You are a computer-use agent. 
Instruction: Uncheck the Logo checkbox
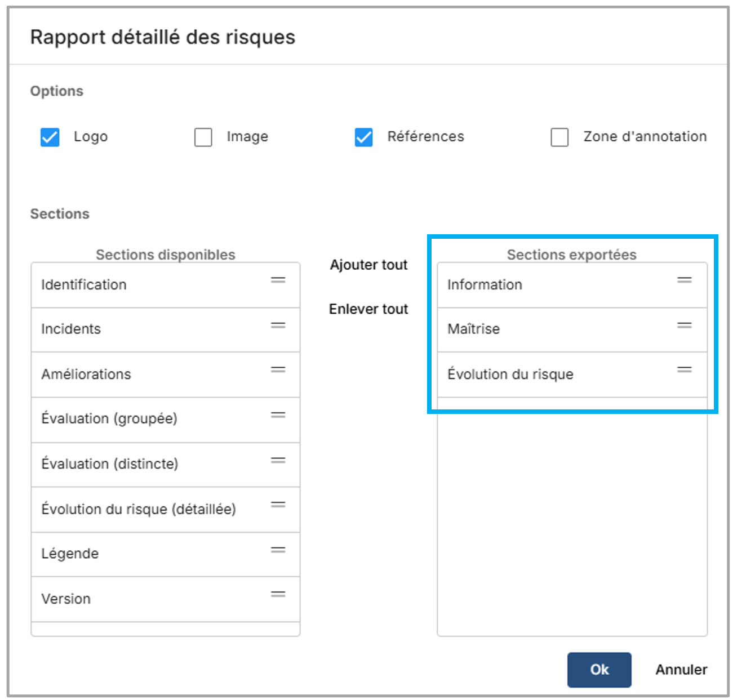click(50, 137)
